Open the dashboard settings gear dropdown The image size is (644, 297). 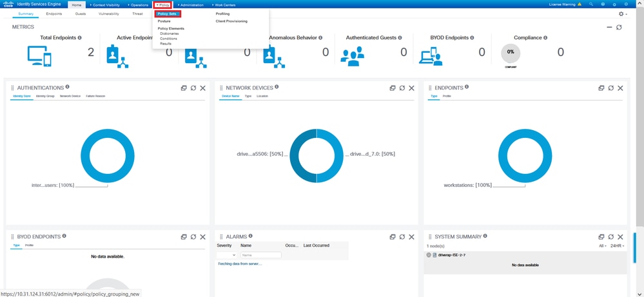(622, 14)
